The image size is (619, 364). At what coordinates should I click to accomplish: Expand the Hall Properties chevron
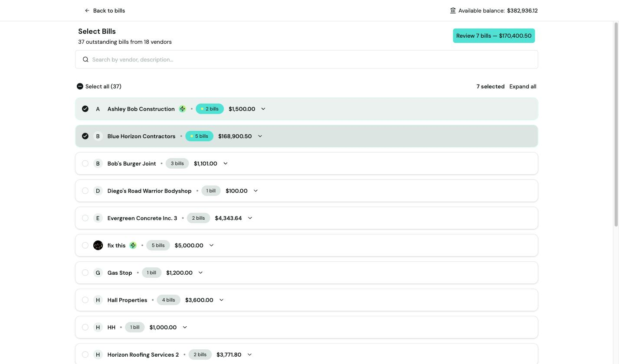point(221,300)
